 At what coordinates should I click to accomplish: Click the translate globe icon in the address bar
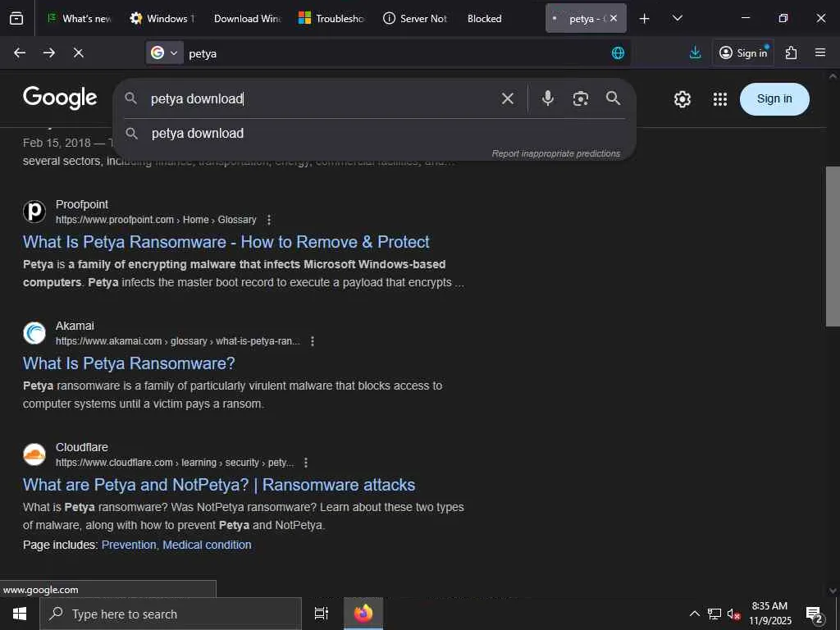point(618,52)
